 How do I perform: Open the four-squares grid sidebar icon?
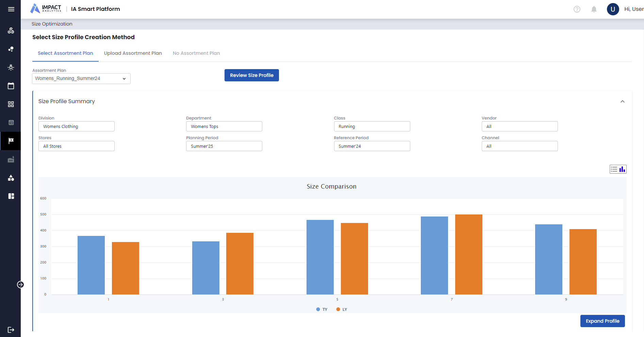(11, 104)
